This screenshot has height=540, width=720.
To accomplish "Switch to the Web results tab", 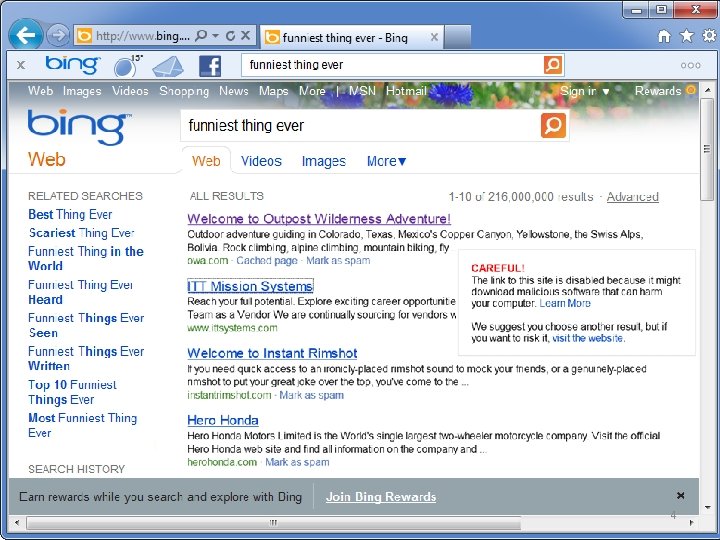I will point(206,161).
